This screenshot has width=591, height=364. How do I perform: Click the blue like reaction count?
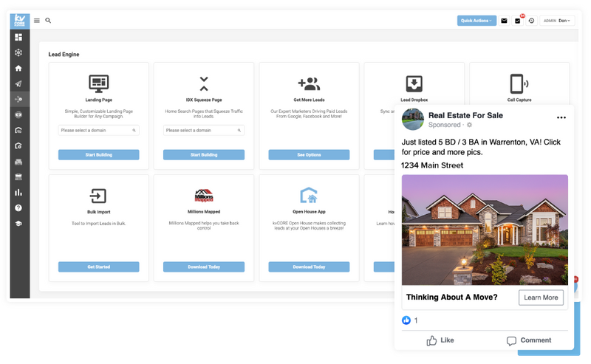(410, 320)
